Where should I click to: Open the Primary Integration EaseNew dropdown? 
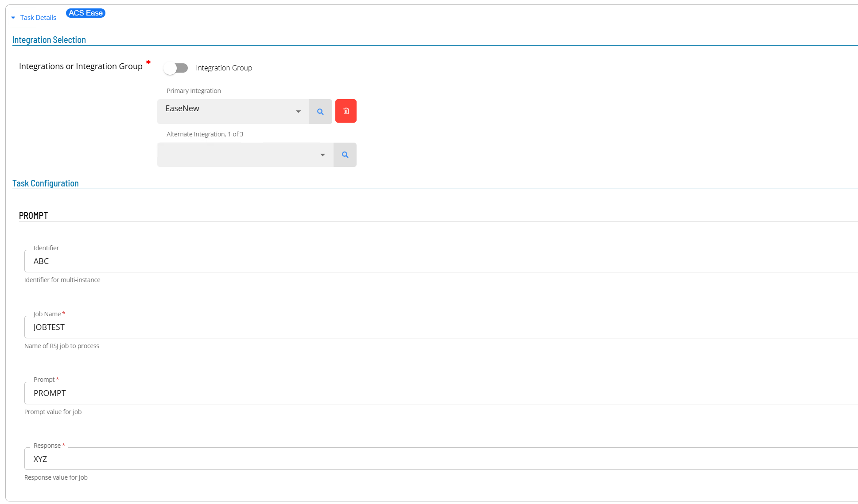pyautogui.click(x=233, y=112)
